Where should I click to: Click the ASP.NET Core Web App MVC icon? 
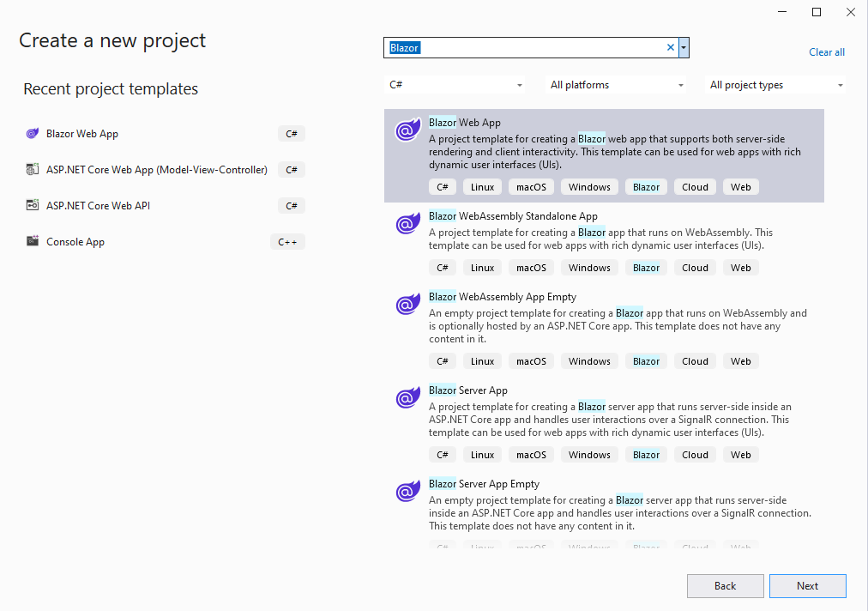pyautogui.click(x=33, y=170)
